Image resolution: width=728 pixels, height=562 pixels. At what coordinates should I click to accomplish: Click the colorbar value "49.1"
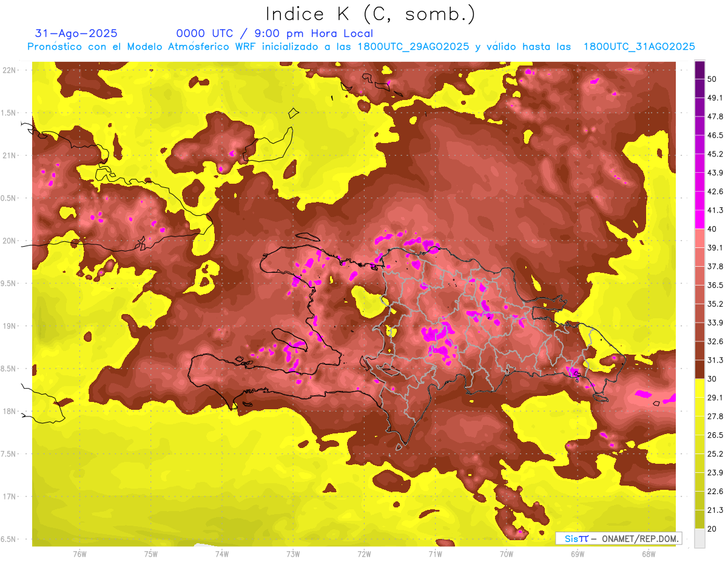pos(716,98)
